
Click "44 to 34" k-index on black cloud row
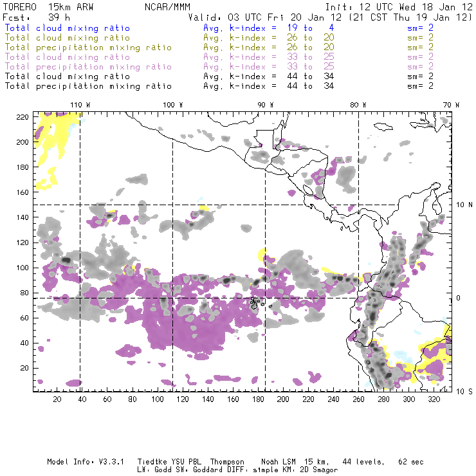point(311,76)
